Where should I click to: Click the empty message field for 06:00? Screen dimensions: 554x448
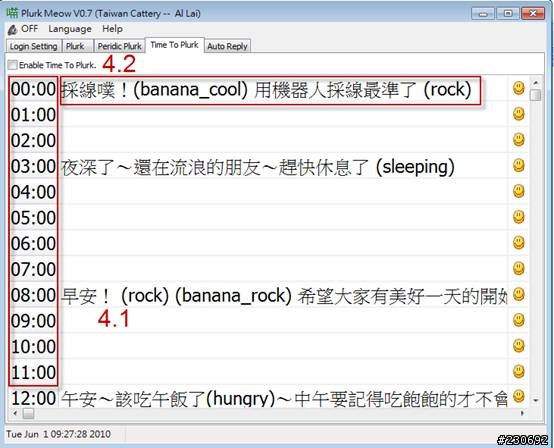(x=284, y=243)
